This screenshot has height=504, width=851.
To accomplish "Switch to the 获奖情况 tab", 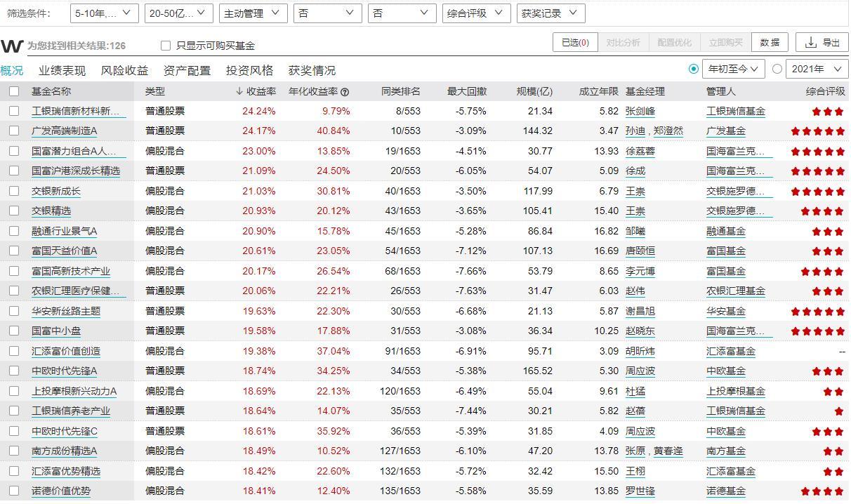I will 312,70.
